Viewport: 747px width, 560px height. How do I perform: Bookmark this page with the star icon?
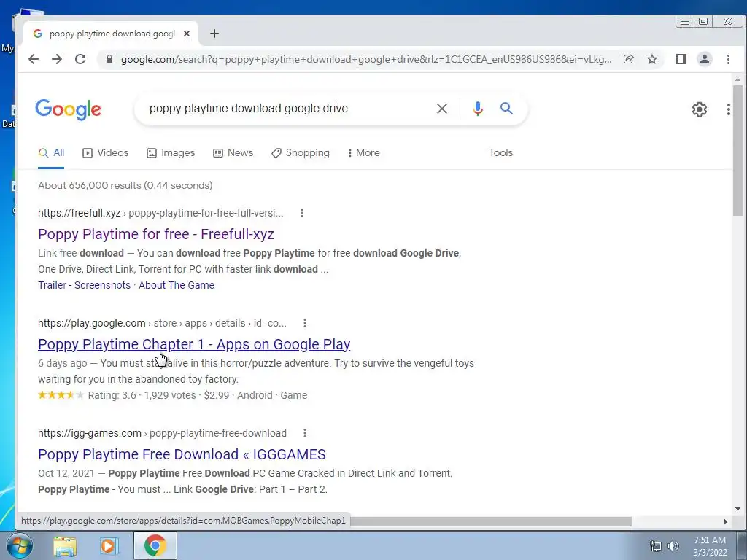pyautogui.click(x=652, y=59)
